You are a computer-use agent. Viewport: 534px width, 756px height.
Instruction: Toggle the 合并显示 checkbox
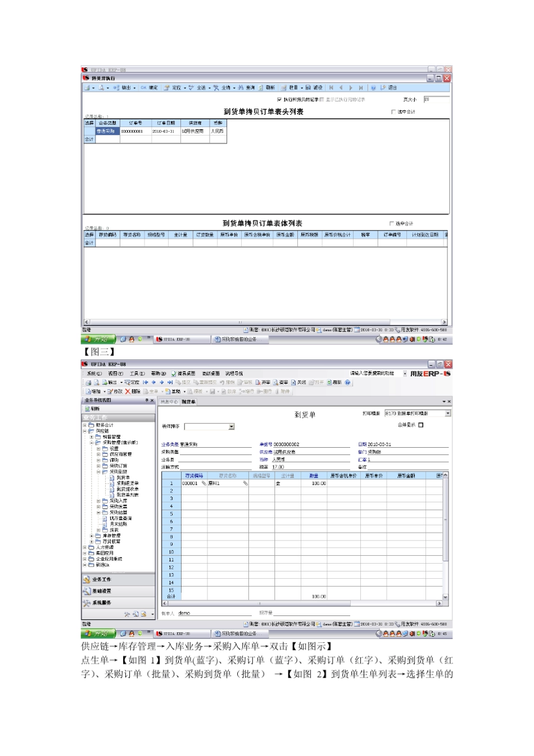(x=421, y=425)
